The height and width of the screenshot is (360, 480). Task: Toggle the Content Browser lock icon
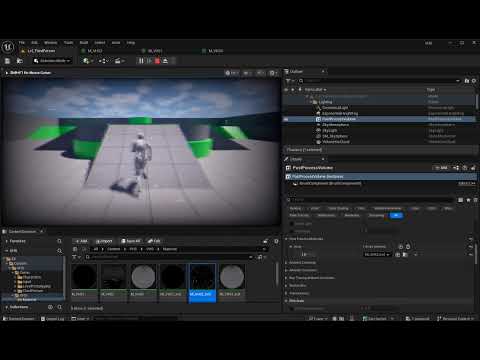(265, 241)
